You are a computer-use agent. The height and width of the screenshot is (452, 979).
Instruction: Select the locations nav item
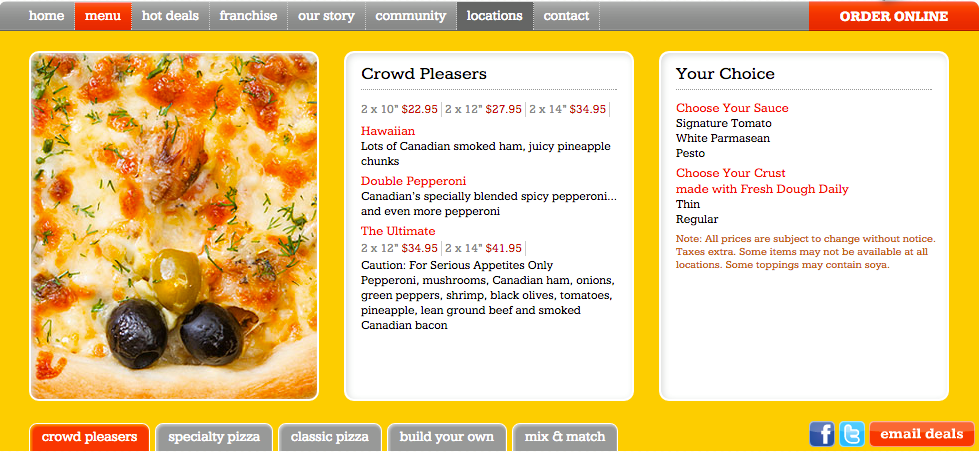pos(494,16)
